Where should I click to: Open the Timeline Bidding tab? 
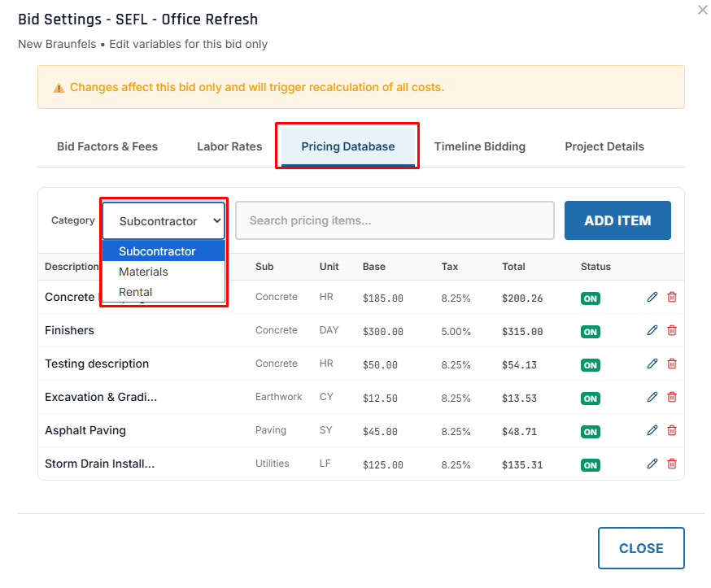[480, 146]
